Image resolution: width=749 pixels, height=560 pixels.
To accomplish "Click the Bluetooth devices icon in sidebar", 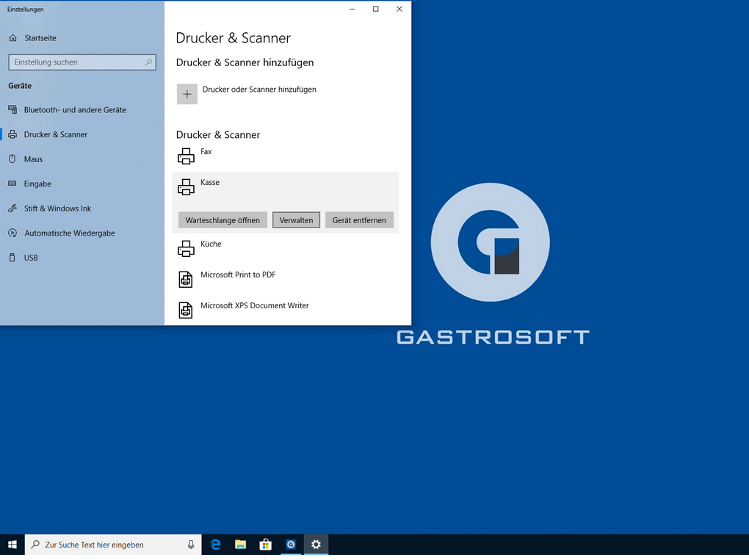I will [12, 110].
